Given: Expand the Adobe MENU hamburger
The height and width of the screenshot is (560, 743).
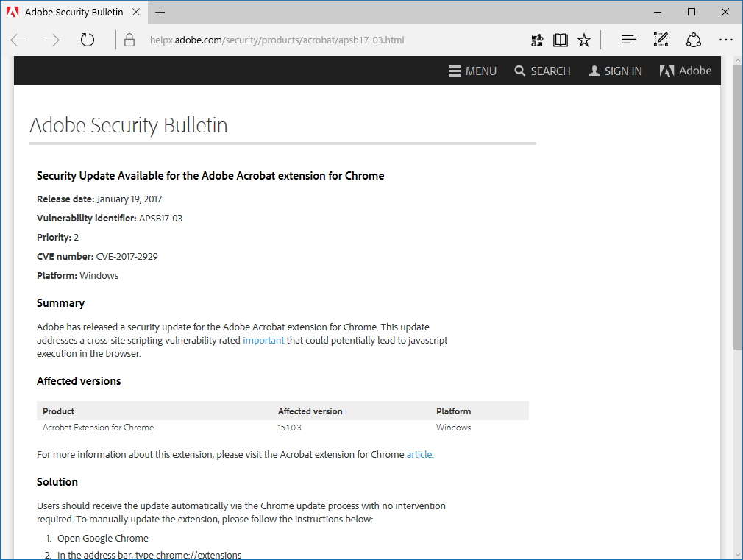Looking at the screenshot, I should tap(472, 71).
